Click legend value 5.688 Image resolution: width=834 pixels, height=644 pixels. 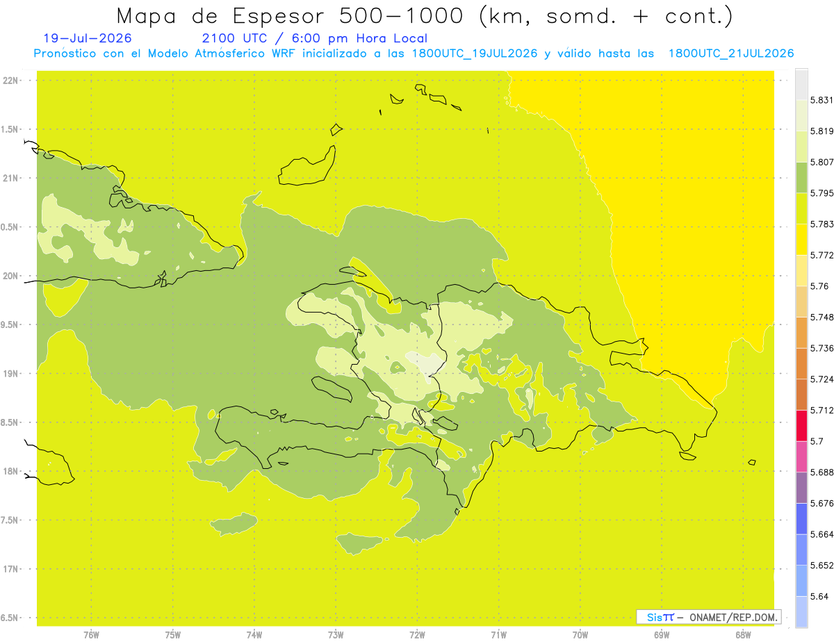(822, 472)
